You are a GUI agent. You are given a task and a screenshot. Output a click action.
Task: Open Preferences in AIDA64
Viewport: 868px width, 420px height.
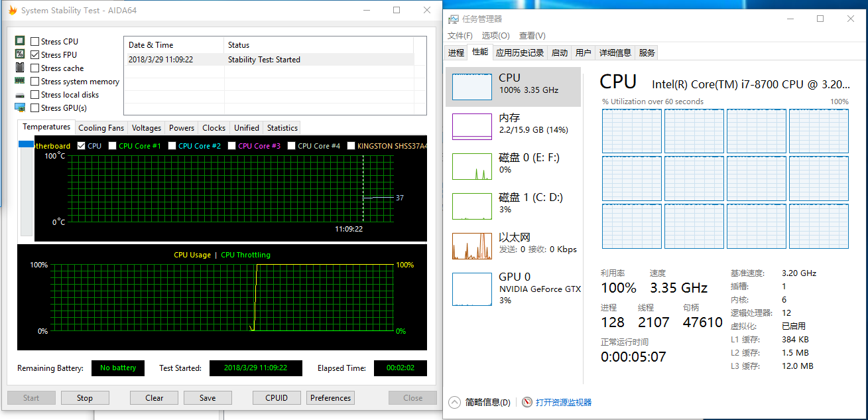pos(330,398)
